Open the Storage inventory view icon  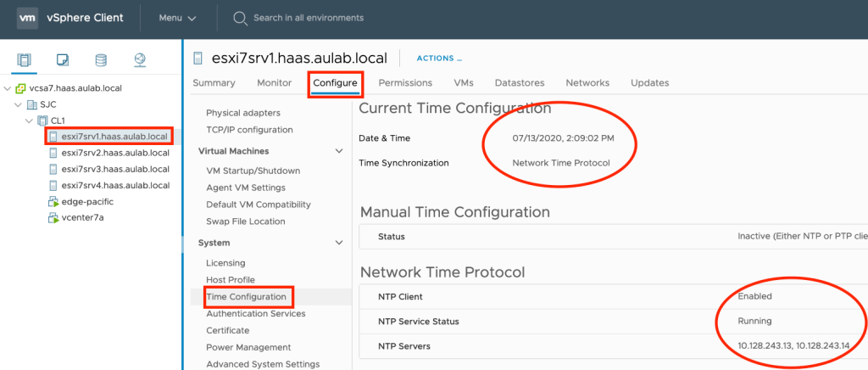101,60
